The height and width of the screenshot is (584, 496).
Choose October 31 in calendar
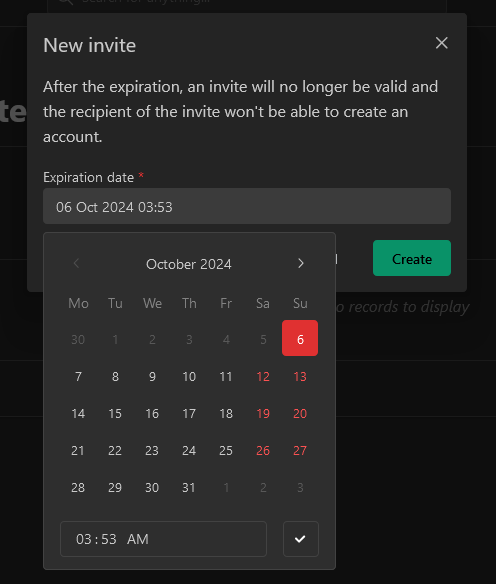coord(189,488)
